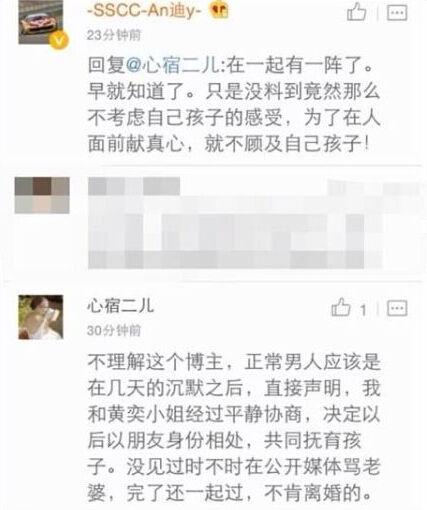Open 心宿二儿 profile avatar

tap(41, 317)
